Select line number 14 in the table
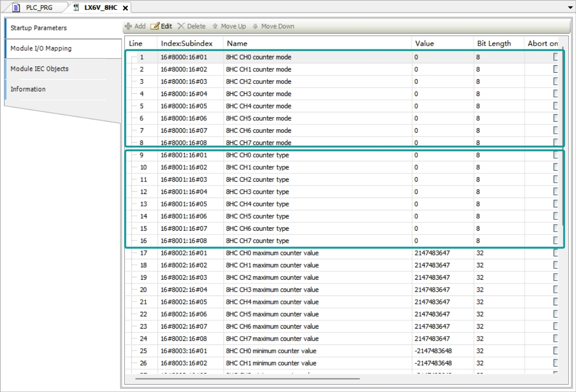576x392 pixels. 143,216
